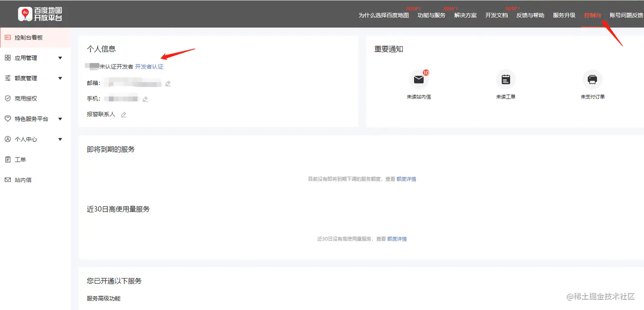
Task: Select the 控制台 tab in top navigation
Action: 593,15
